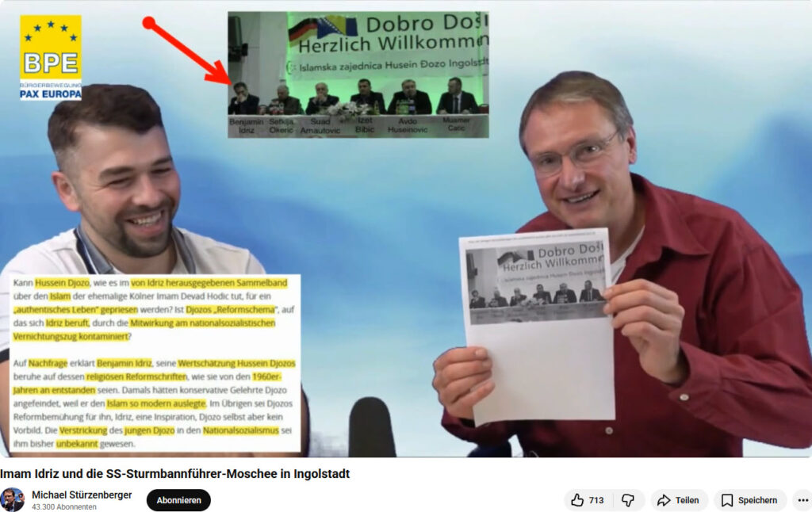Screen dimensions: 812x512
Task: Click the Benjamin Idriz name label
Action: point(244,125)
